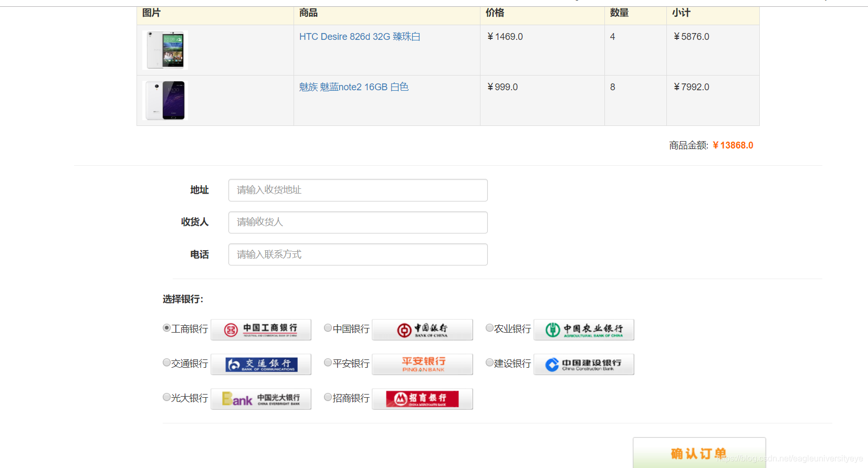Open the 魅族 魅蓝note2 16GB 白色 link
This screenshot has height=468, width=868.
pyautogui.click(x=354, y=87)
